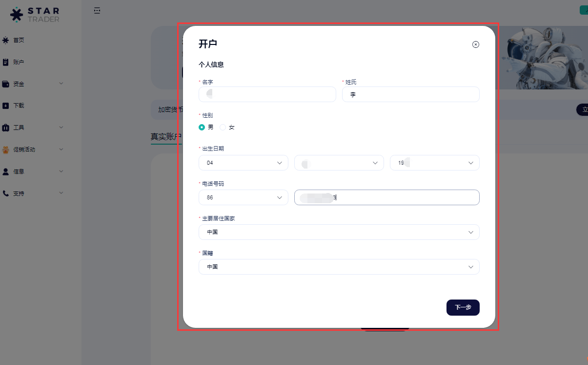Click the 资金 wallet icon
Image resolution: width=588 pixels, height=365 pixels.
click(x=5, y=84)
